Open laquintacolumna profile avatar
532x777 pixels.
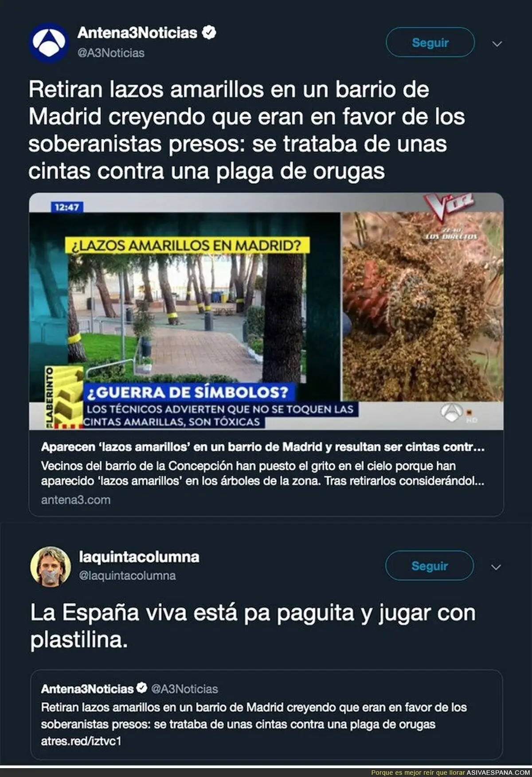[x=51, y=566]
